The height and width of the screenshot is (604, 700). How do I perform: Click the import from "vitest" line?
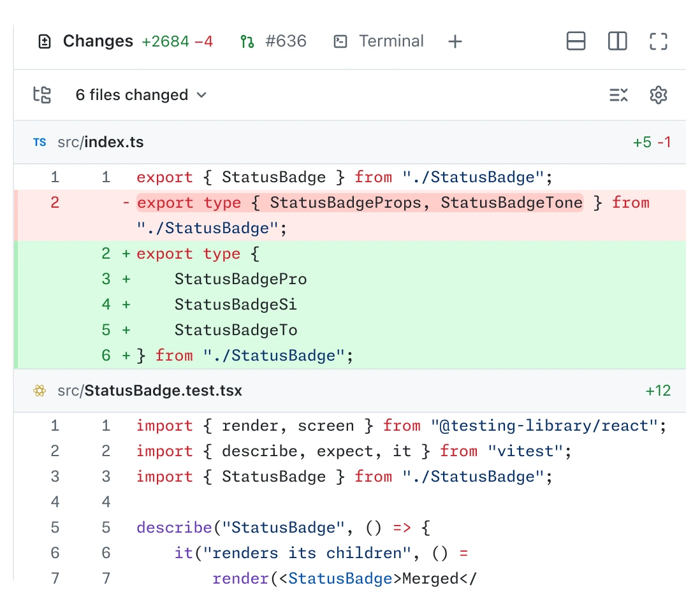[x=349, y=451]
